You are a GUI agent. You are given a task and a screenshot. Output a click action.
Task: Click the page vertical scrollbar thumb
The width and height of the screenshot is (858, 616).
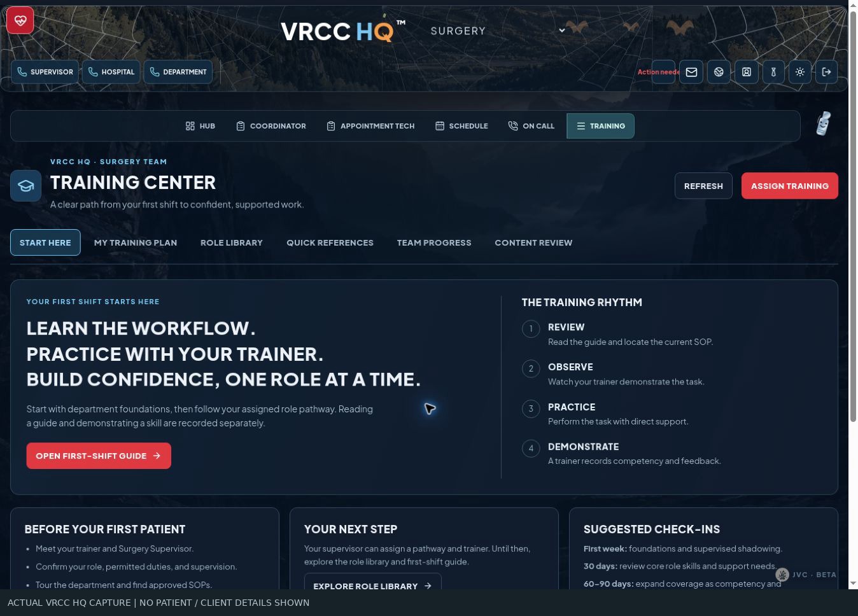point(854,216)
